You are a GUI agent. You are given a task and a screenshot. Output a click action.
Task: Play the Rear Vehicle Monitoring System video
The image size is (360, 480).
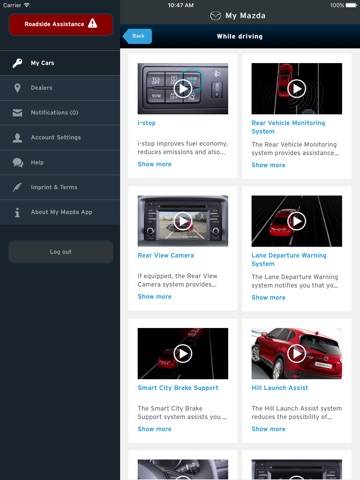(297, 89)
